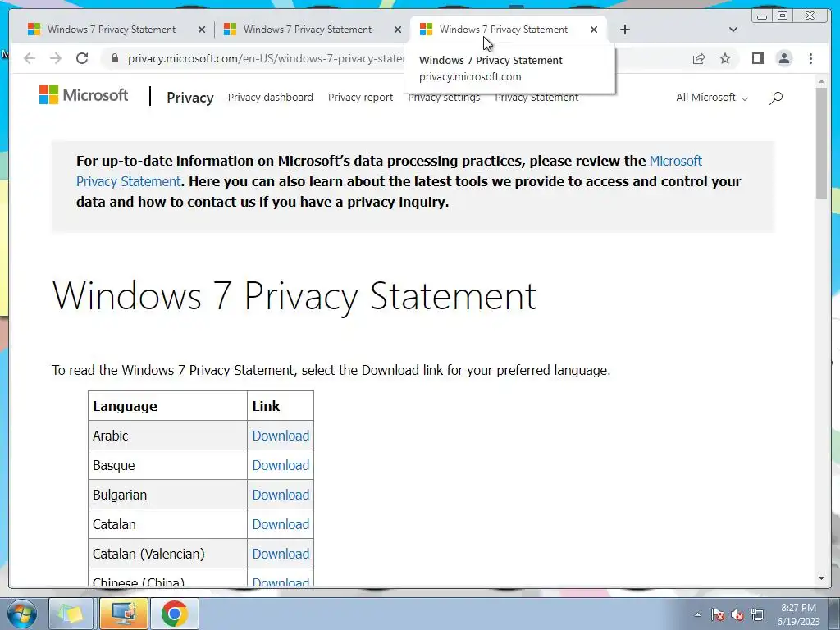
Task: Click the Bulgarian language cell
Action: pyautogui.click(x=167, y=495)
